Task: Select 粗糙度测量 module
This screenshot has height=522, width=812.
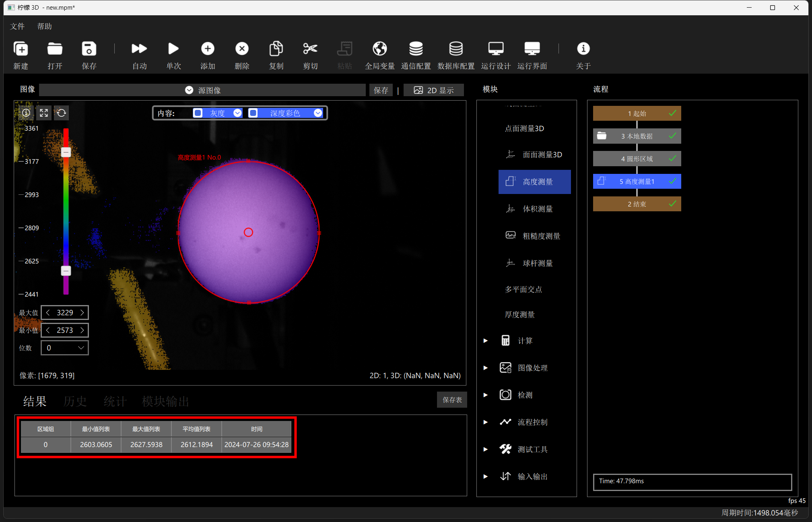Action: tap(534, 236)
